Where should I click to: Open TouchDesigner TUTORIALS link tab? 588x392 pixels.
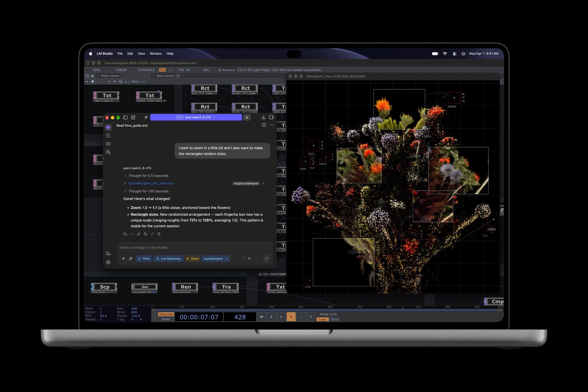(146, 70)
